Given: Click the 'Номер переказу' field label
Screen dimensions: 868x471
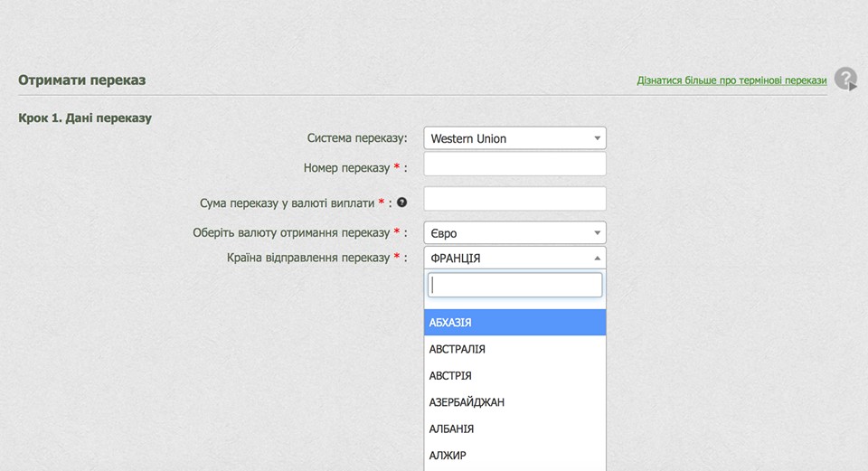Looking at the screenshot, I should pos(347,168).
